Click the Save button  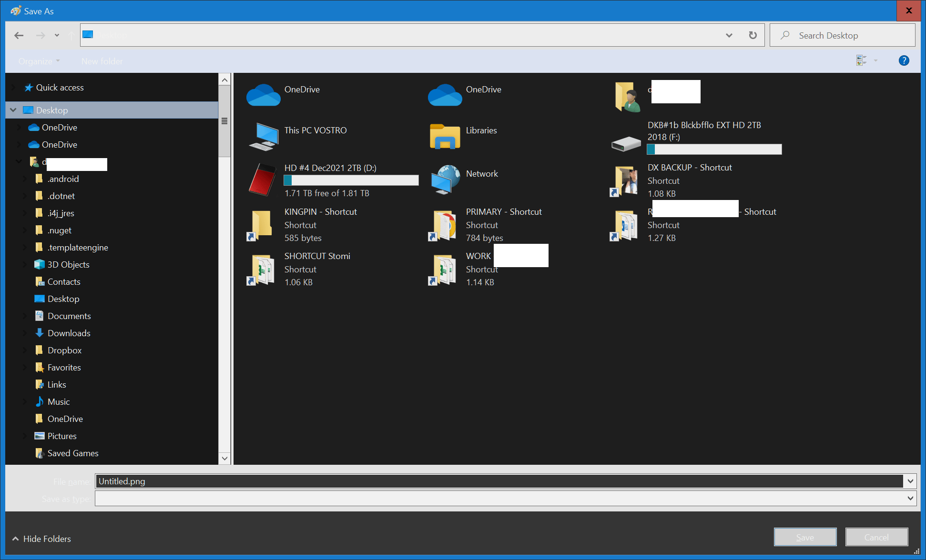(805, 537)
